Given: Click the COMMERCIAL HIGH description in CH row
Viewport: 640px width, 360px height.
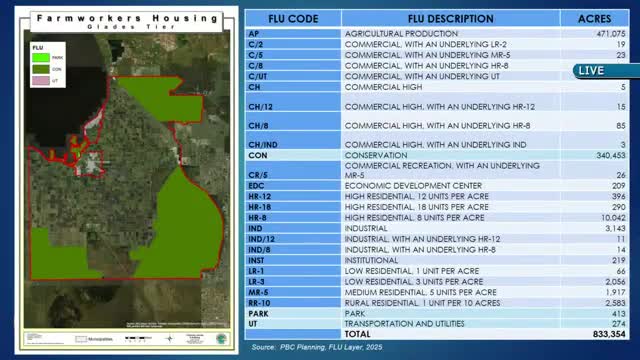Looking at the screenshot, I should (x=383, y=87).
